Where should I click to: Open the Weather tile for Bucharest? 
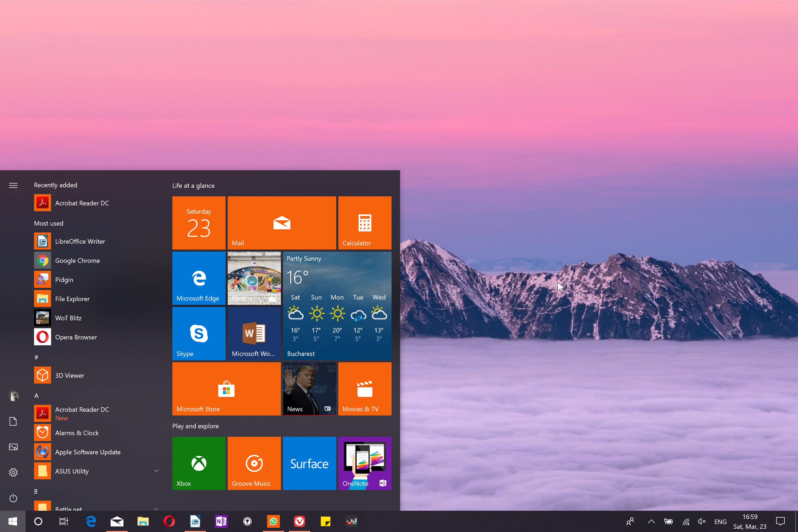(x=337, y=306)
